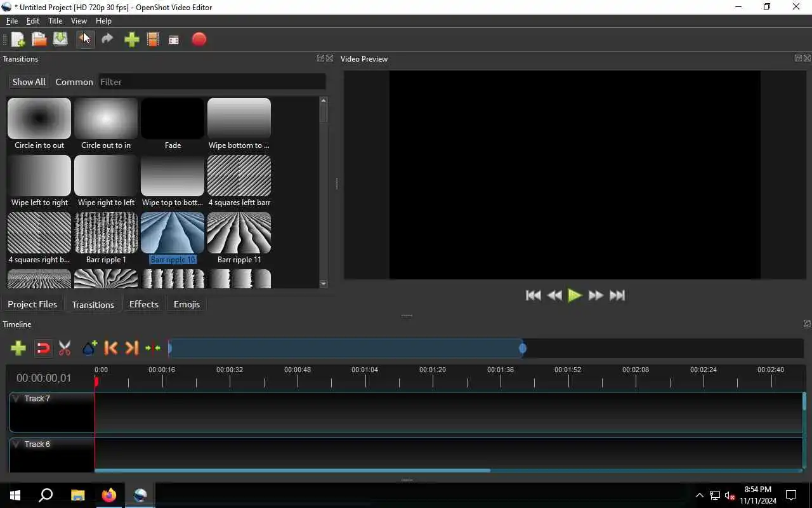Image resolution: width=812 pixels, height=508 pixels.
Task: Save project with the green arrow icon
Action: [x=60, y=39]
